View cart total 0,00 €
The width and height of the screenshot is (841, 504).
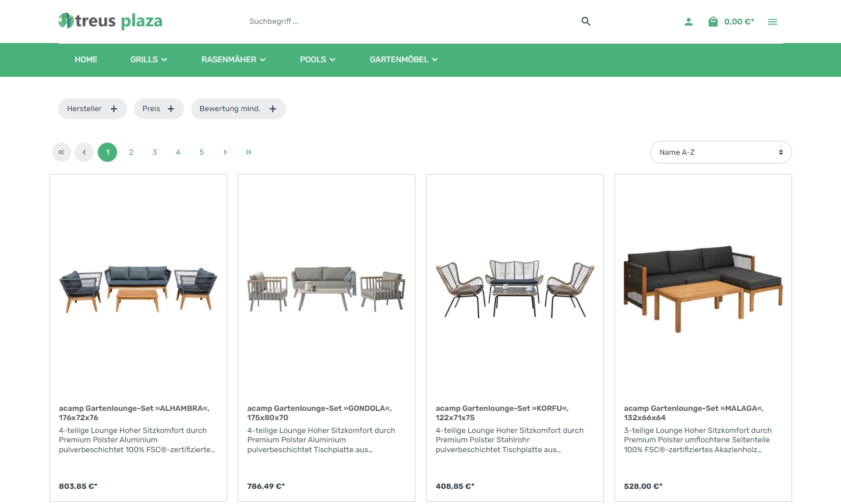tap(739, 22)
